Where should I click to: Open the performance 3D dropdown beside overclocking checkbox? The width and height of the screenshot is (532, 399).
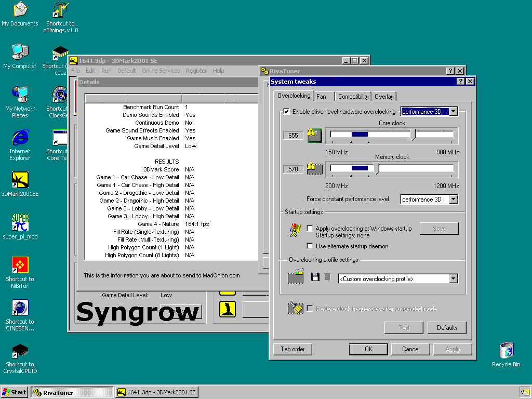[x=453, y=112]
